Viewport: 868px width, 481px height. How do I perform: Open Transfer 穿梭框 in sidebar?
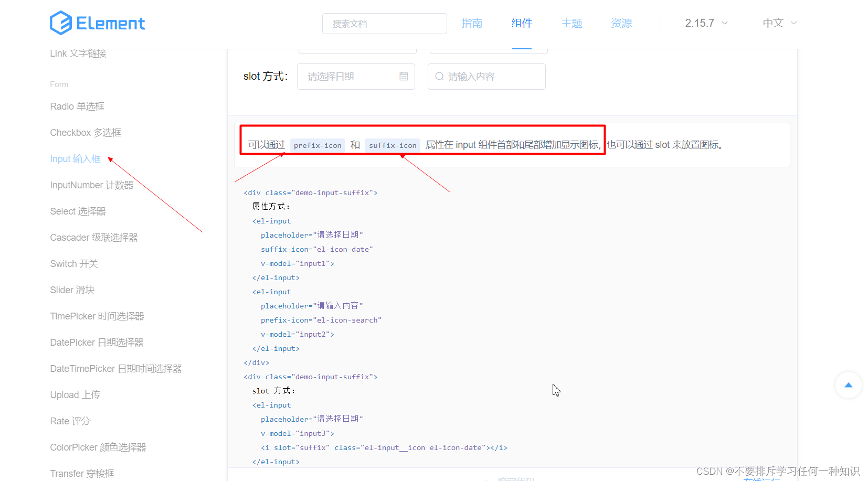(82, 474)
